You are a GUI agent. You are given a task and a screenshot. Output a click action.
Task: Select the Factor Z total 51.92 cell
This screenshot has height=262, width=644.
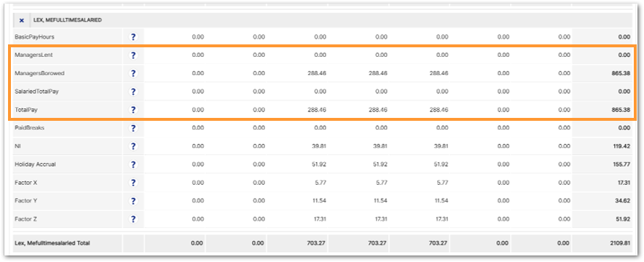[x=602, y=219]
